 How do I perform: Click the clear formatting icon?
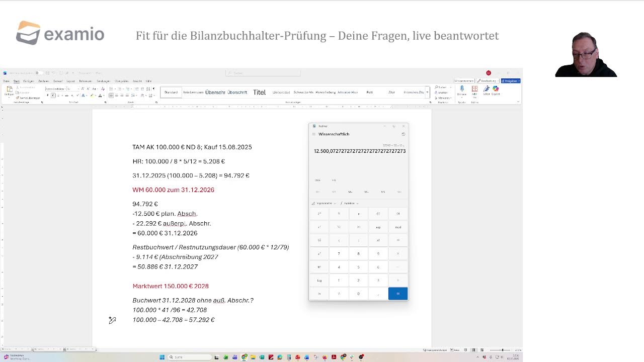[x=103, y=89]
